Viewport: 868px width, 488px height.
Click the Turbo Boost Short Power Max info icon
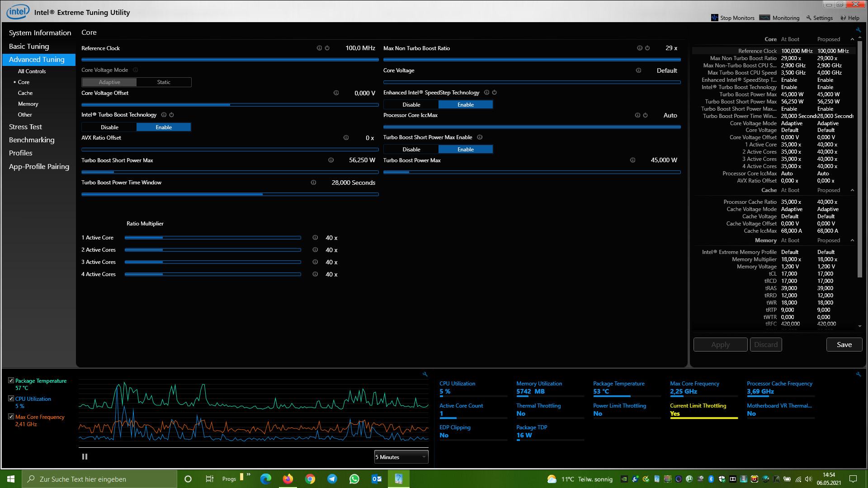click(331, 160)
